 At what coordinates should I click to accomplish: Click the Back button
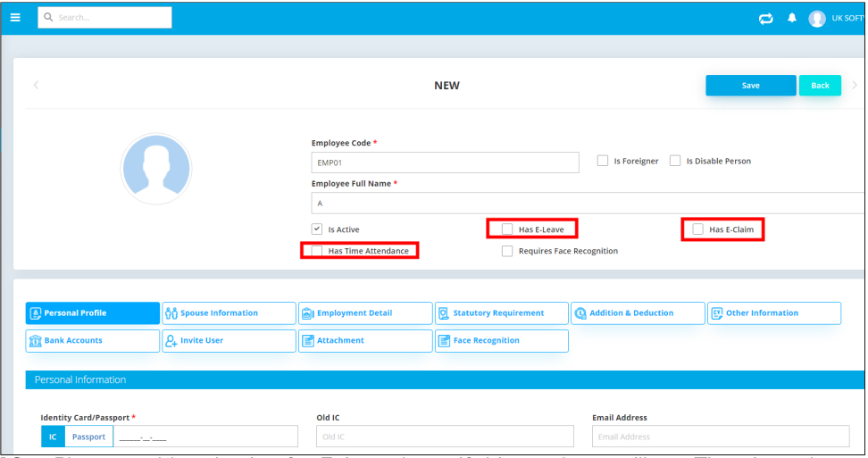(x=820, y=85)
